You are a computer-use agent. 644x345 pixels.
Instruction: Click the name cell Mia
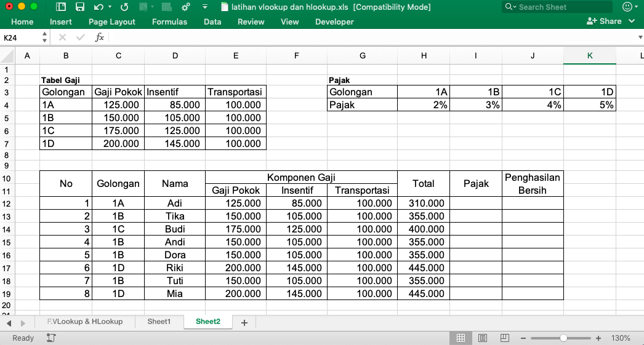(175, 294)
